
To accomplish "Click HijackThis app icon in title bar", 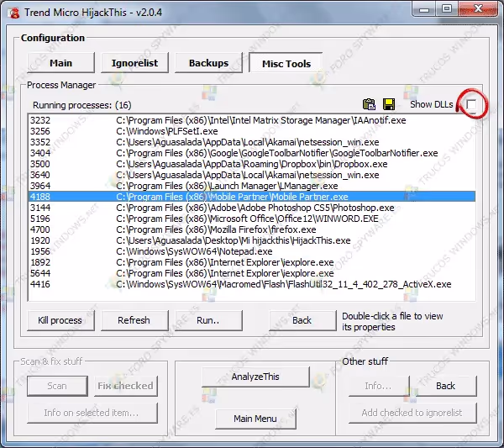I will [13, 13].
